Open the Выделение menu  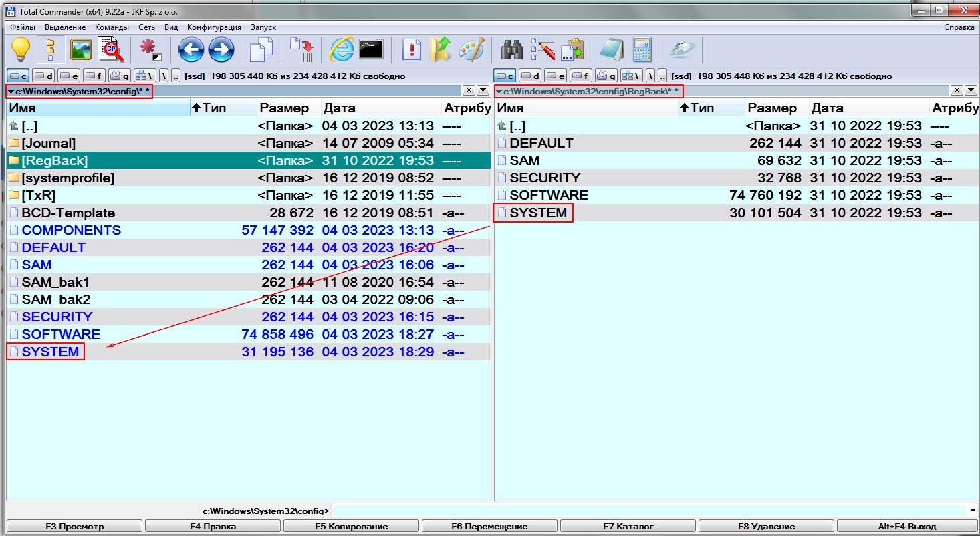pyautogui.click(x=65, y=27)
